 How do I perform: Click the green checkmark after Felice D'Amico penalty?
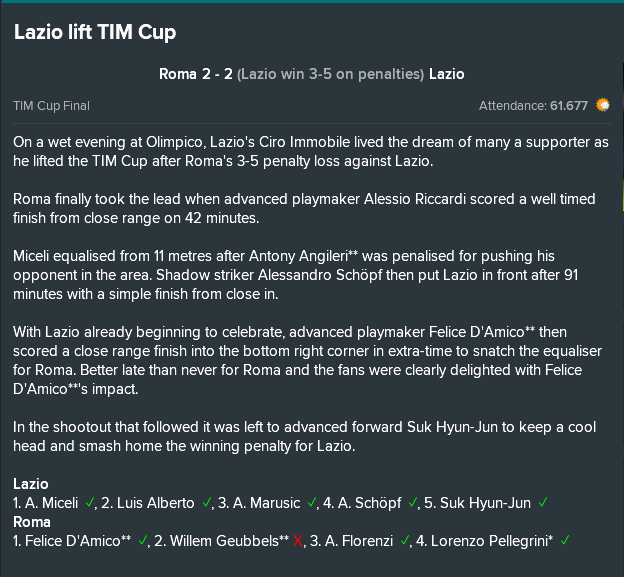click(x=142, y=541)
